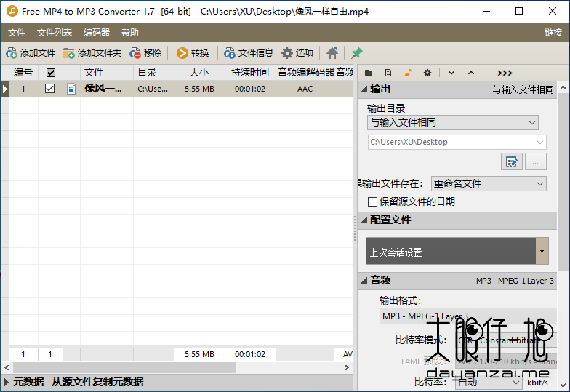Screen dimensions: 570x392
Task: Click the 链接 menu item
Action: click(x=553, y=32)
